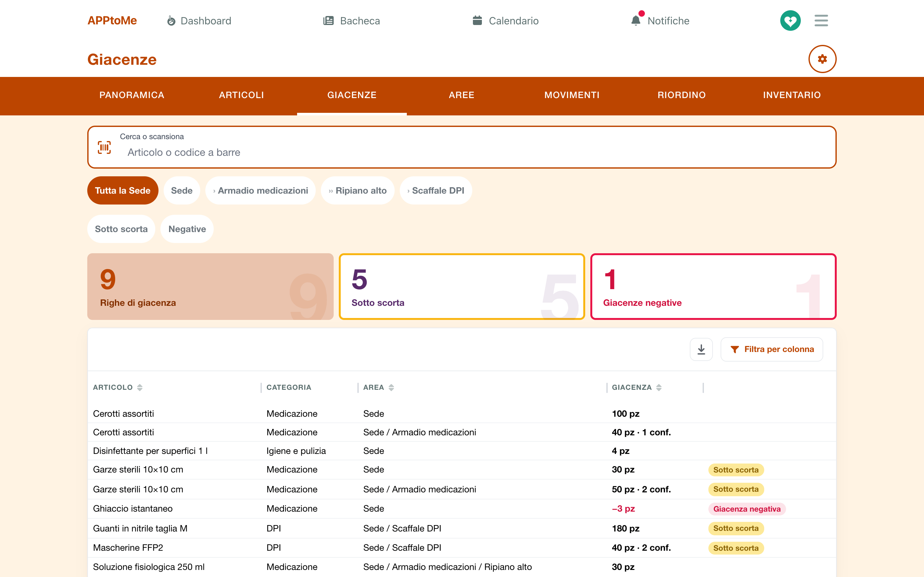924x577 pixels.
Task: Toggle the Negative filter chip
Action: coord(187,229)
